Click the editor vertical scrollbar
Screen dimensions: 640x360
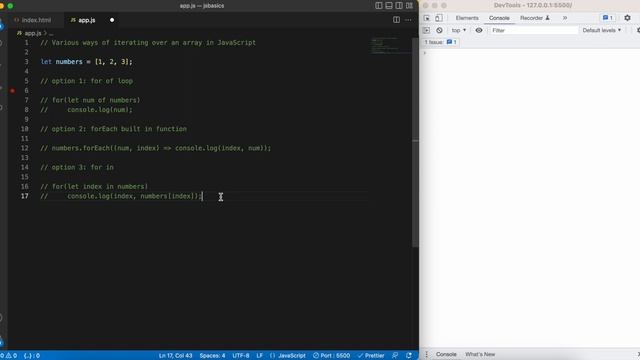(x=415, y=142)
